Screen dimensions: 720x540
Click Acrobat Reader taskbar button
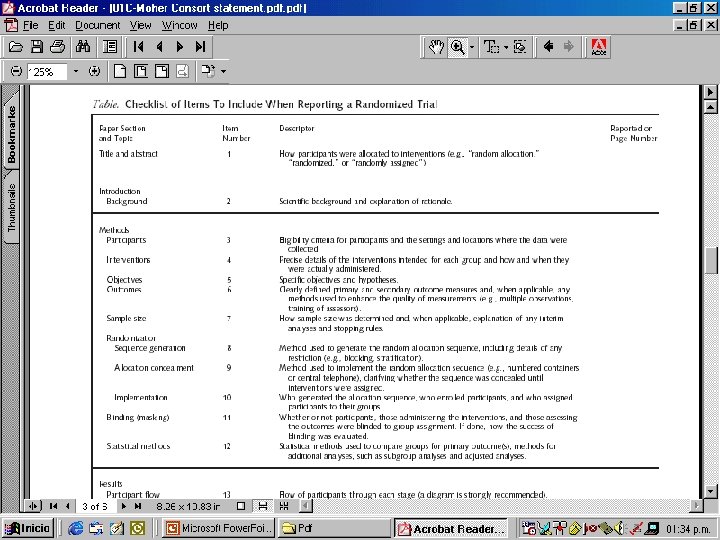click(452, 529)
